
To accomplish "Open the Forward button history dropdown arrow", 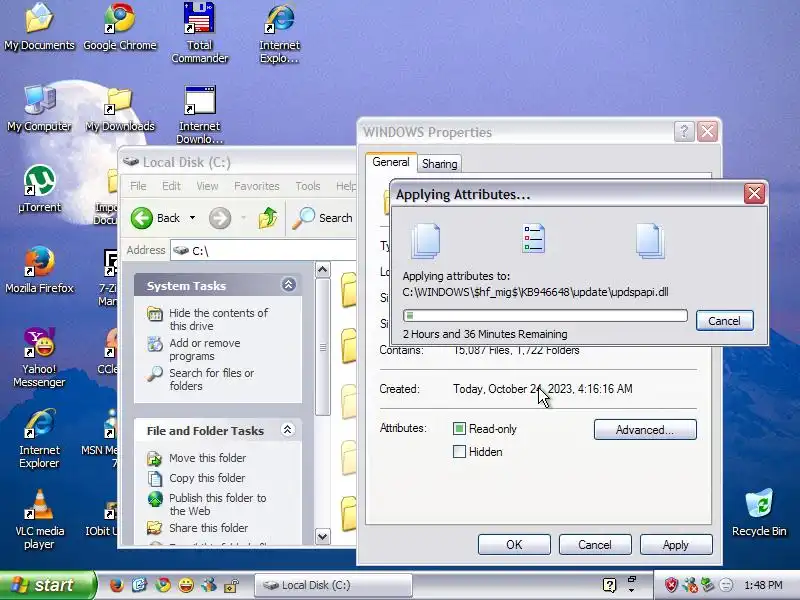I will pos(243,218).
